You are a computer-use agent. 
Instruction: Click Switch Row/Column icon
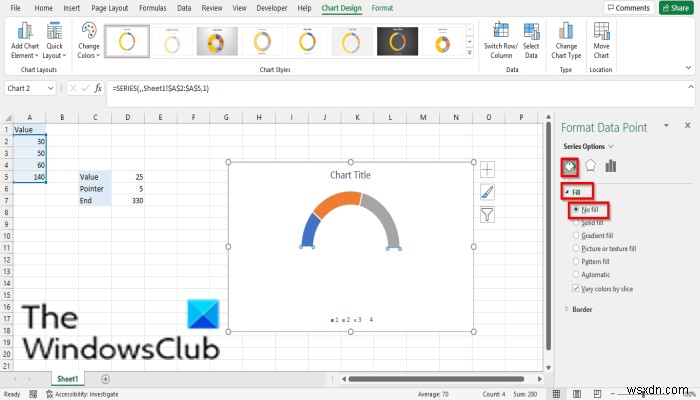[500, 31]
